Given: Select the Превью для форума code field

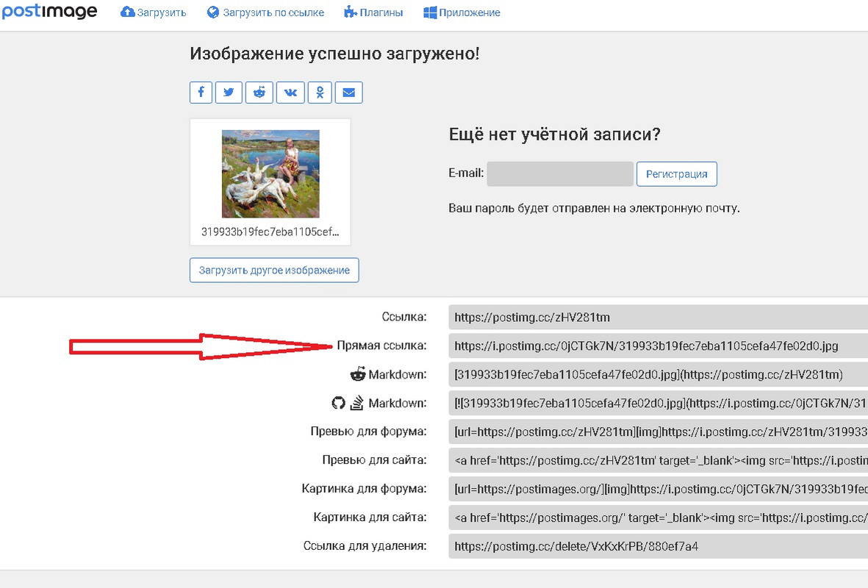Looking at the screenshot, I should coord(659,432).
